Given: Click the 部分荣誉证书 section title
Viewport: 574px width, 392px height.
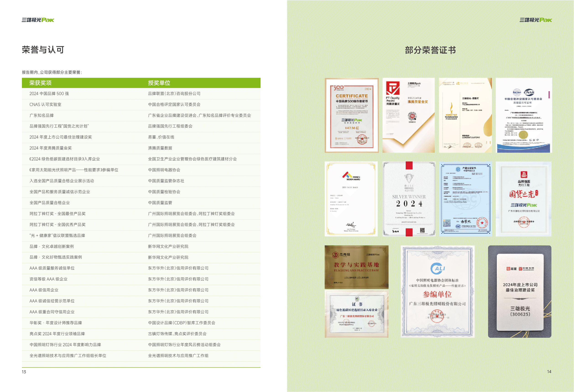Looking at the screenshot, I should tap(430, 50).
